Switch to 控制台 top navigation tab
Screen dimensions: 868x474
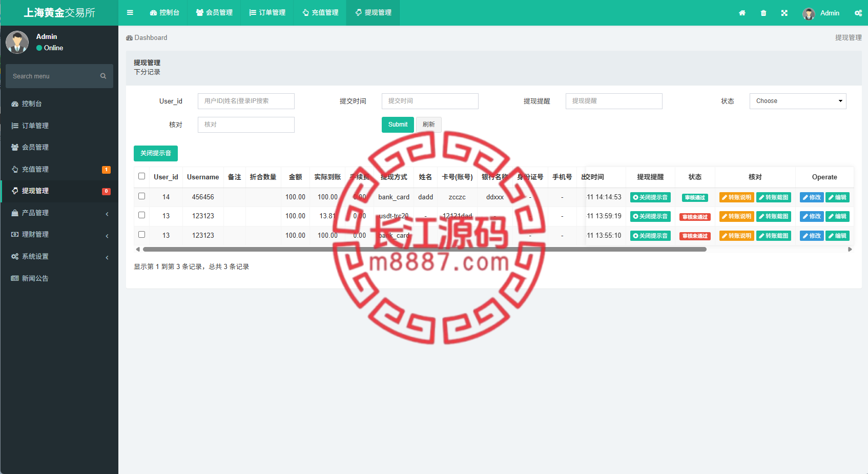[x=164, y=13]
